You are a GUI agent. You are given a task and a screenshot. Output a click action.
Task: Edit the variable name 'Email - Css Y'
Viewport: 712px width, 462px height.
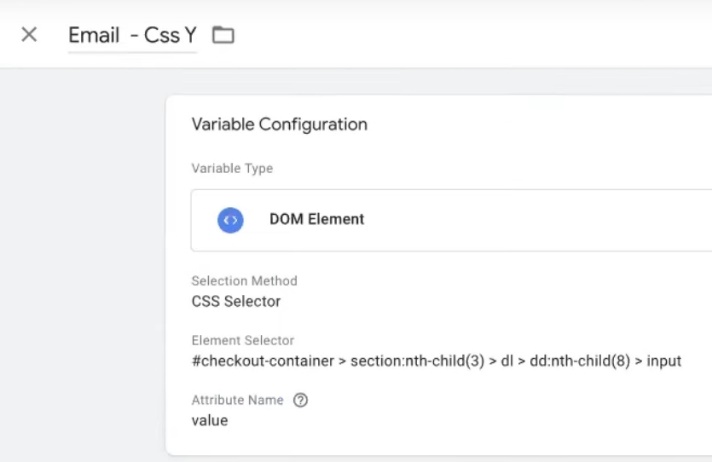pos(132,35)
